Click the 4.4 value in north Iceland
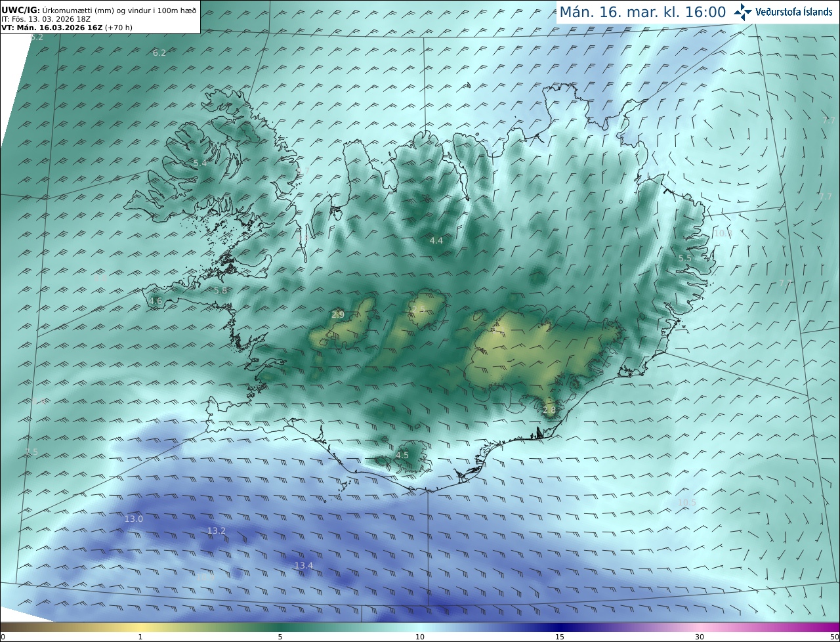The width and height of the screenshot is (840, 642). (436, 241)
